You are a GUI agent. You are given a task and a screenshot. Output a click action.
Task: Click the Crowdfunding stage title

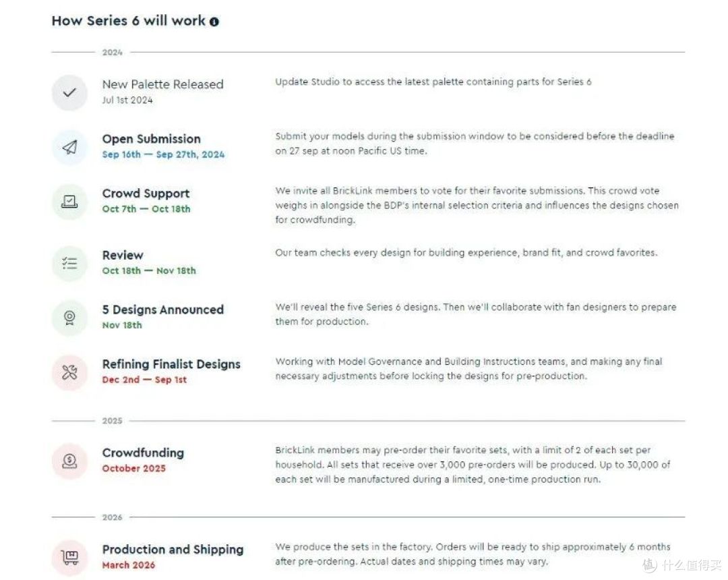[143, 453]
